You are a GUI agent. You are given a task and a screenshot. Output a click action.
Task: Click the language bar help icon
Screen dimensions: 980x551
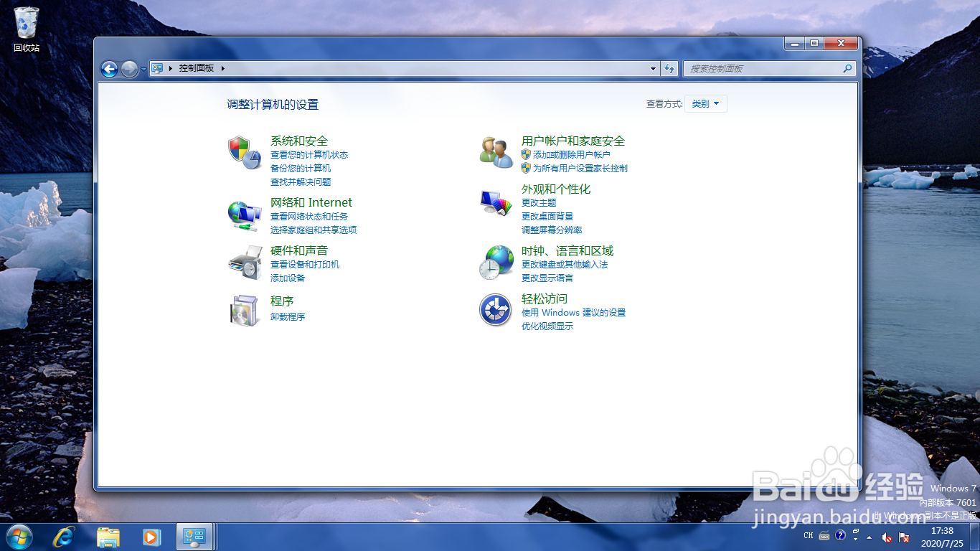840,535
